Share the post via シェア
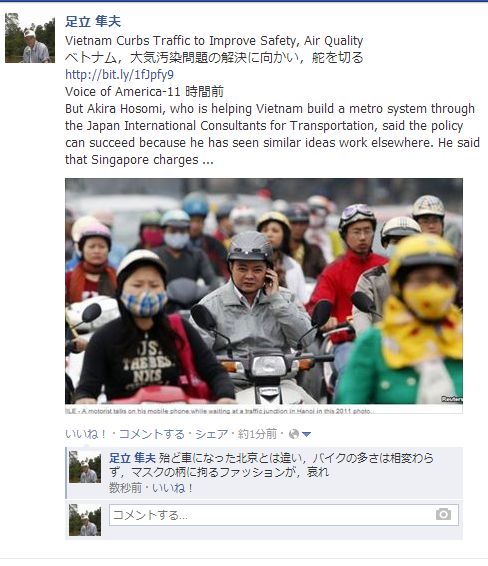This screenshot has width=488, height=566. coord(212,434)
